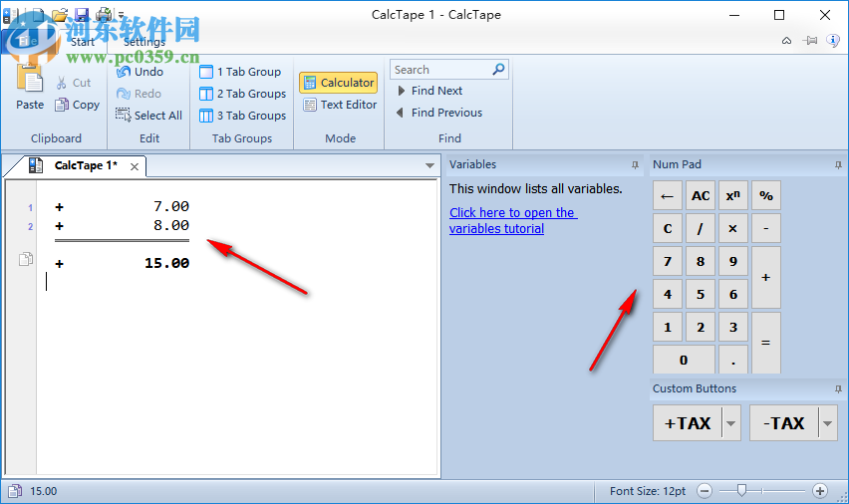Click the magnifier search icon
Screen dimensions: 849x504
(x=498, y=69)
